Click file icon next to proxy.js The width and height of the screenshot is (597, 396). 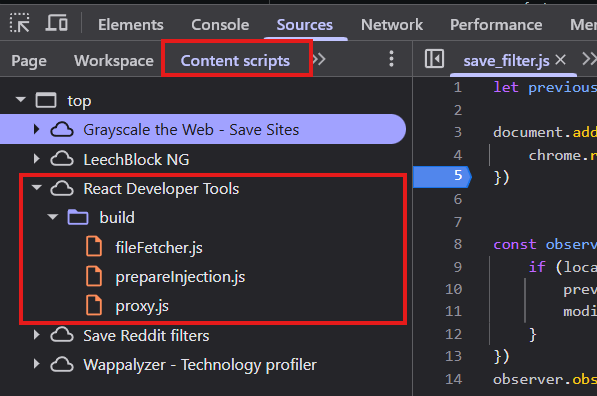94,305
